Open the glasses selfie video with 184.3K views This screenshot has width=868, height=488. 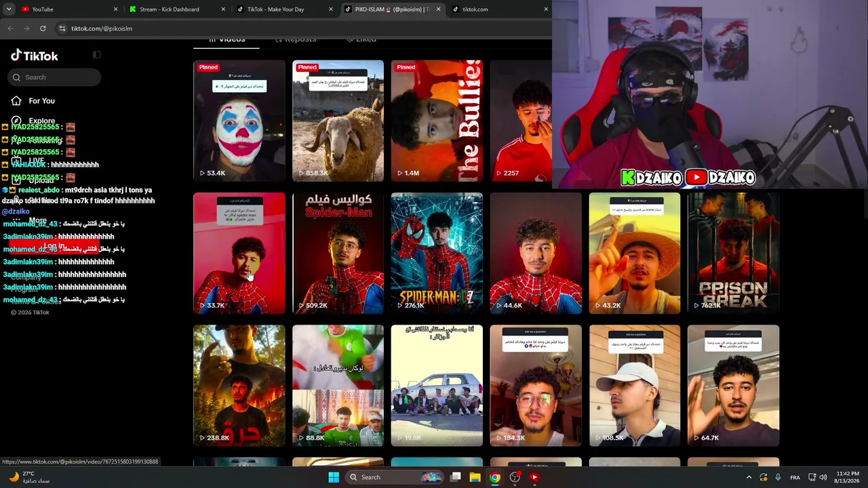pos(536,386)
